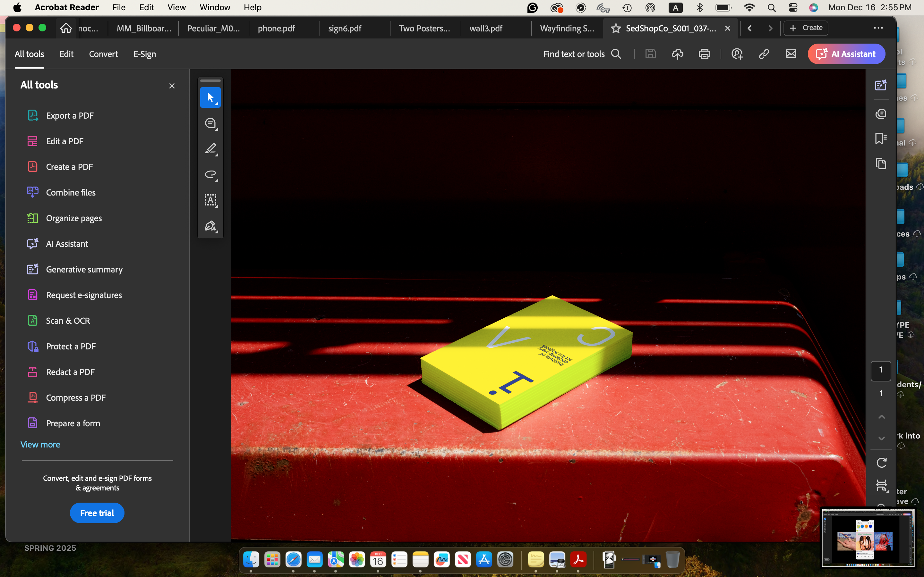This screenshot has width=924, height=577.
Task: Go to next page with the down chevron
Action: click(881, 439)
